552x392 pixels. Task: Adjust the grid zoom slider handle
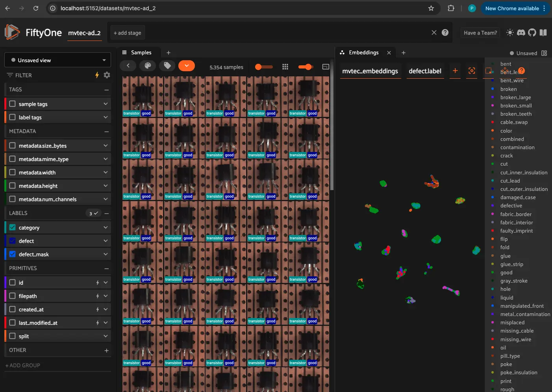308,67
